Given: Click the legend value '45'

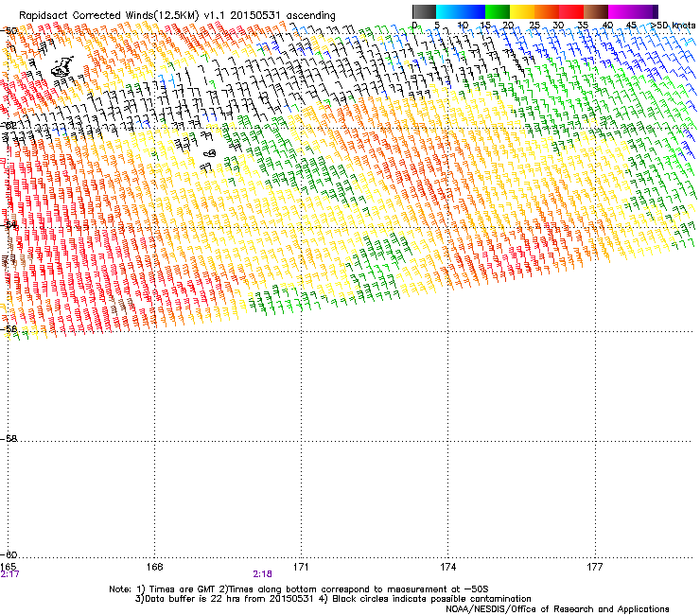Looking at the screenshot, I should (631, 26).
